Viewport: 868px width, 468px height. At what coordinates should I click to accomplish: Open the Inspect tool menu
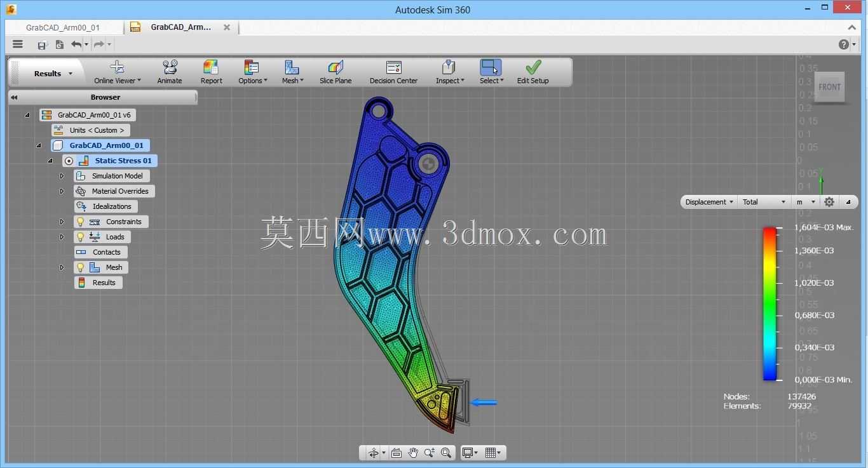[450, 72]
